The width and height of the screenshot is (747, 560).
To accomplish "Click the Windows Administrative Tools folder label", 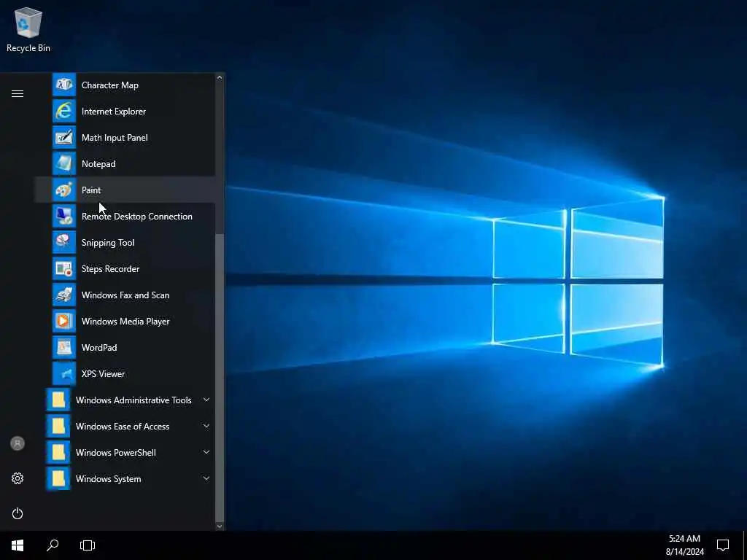I will [x=134, y=400].
